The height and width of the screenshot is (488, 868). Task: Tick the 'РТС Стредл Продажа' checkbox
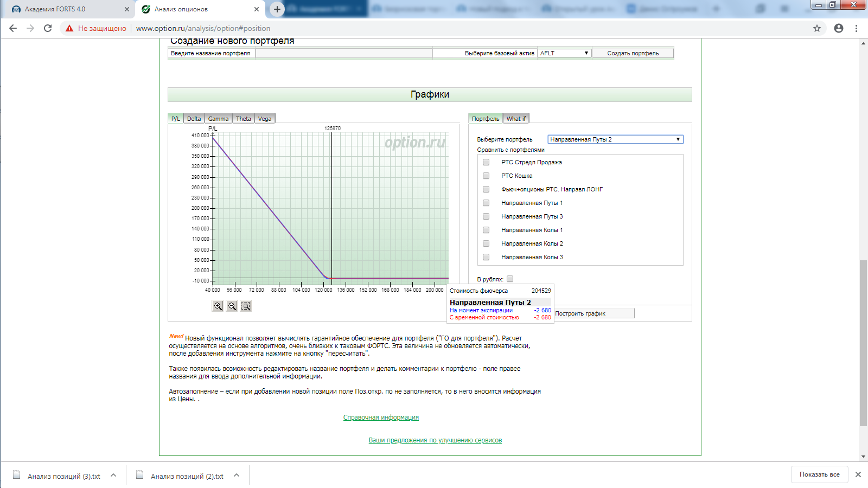[486, 162]
